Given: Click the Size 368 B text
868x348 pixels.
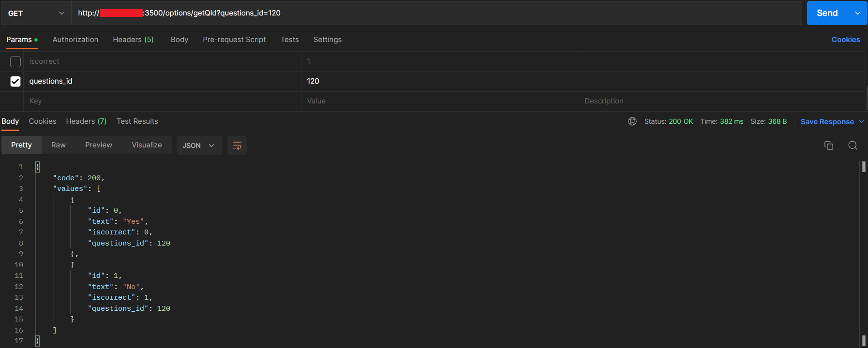Looking at the screenshot, I should [768, 121].
